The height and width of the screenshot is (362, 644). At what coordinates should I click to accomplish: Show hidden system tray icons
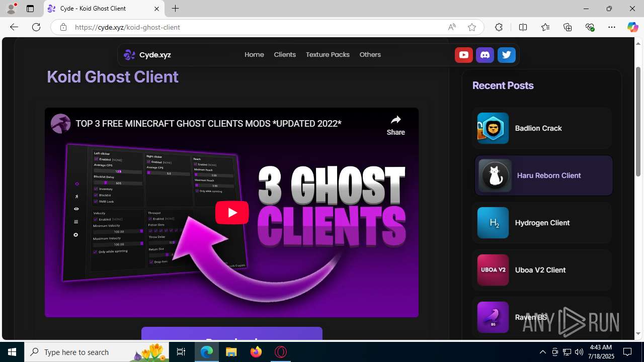point(542,352)
